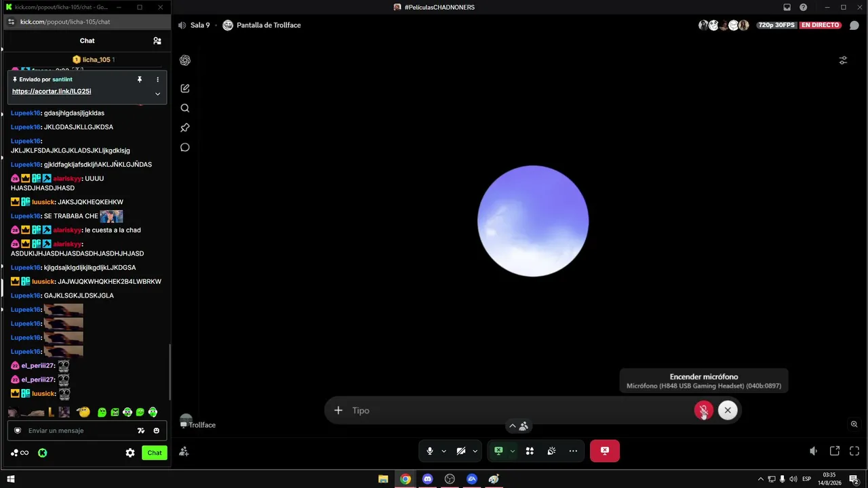Image resolution: width=868 pixels, height=488 pixels.
Task: Click Sala 9 voice channel name
Action: click(x=200, y=25)
